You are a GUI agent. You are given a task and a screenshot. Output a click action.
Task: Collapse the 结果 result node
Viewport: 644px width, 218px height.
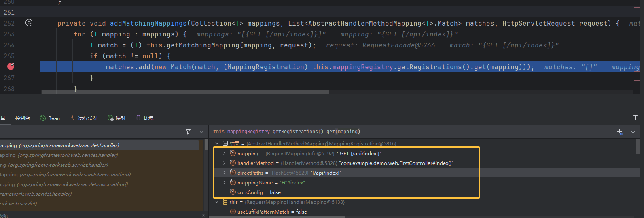[x=217, y=143]
